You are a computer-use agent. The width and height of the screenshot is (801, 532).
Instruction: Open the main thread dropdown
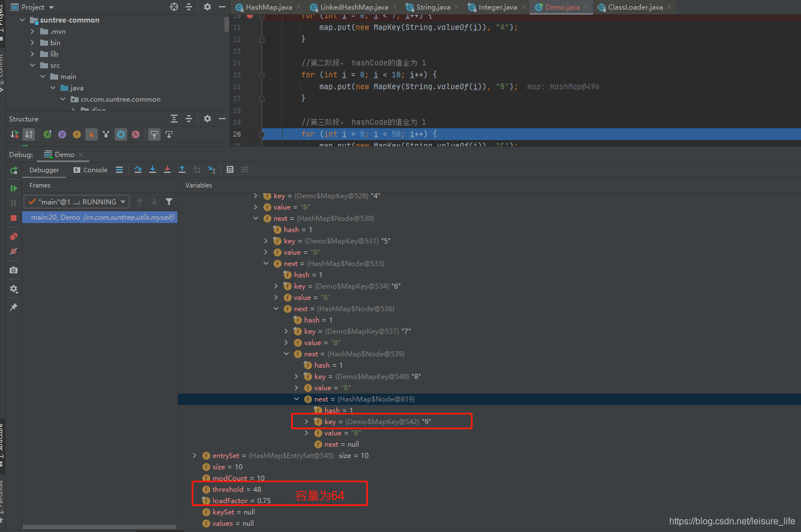77,202
